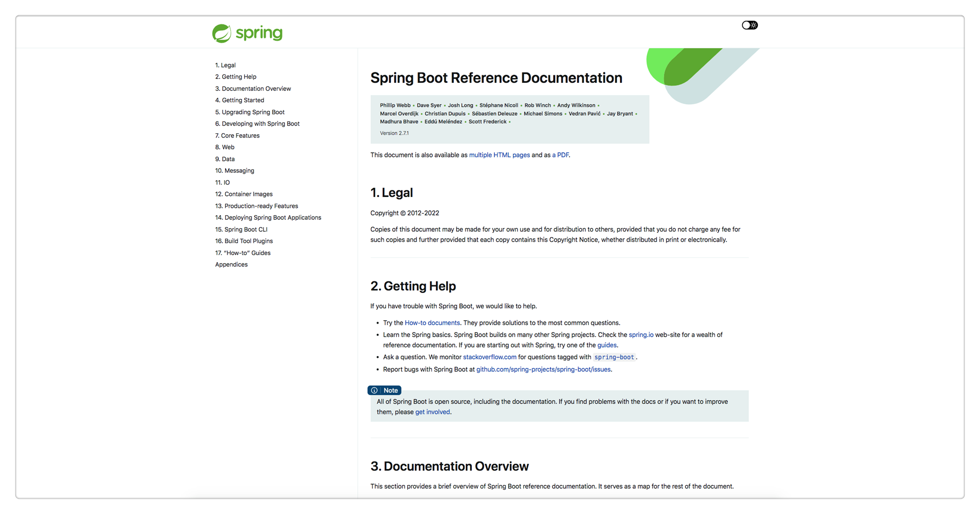Open Production-ready Features entry
This screenshot has width=980, height=514.
pos(256,206)
